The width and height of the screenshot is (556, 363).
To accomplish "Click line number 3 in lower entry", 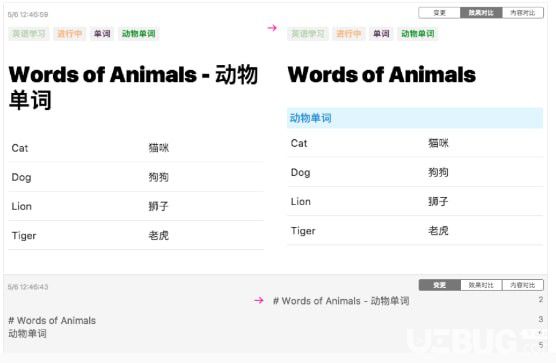I will [x=540, y=319].
